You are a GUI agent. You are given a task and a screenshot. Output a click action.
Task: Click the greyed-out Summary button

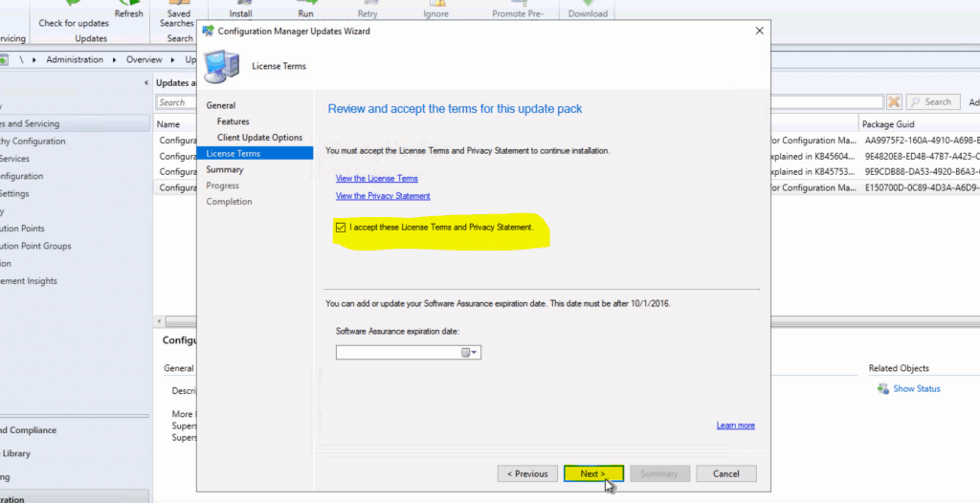(x=659, y=473)
